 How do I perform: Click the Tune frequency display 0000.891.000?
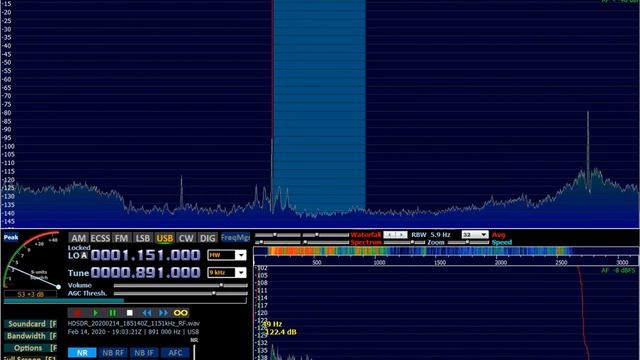coord(146,272)
